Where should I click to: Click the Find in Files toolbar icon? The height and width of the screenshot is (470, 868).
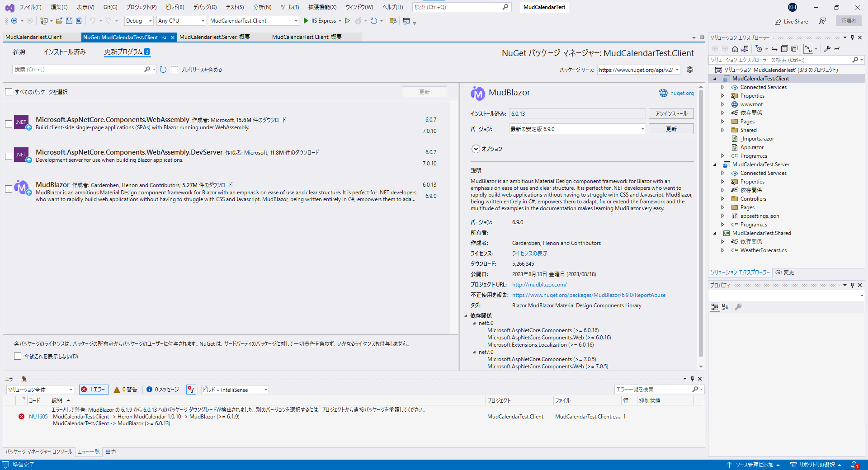[393, 21]
